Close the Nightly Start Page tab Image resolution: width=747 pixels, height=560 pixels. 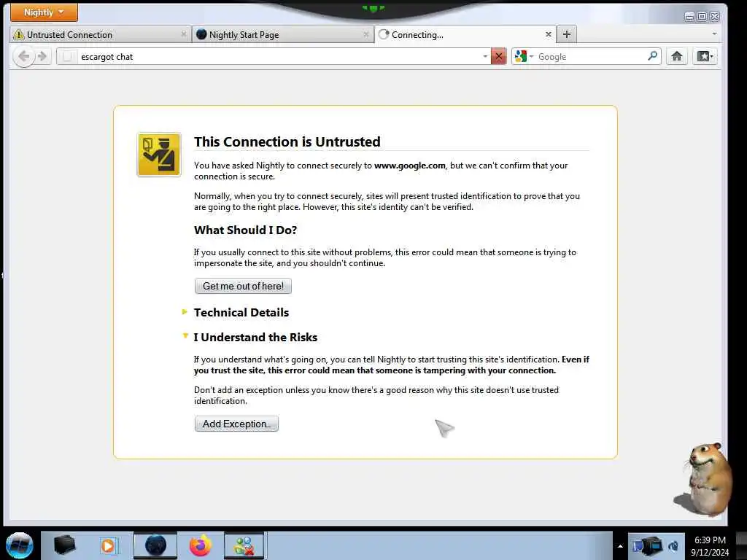point(366,34)
